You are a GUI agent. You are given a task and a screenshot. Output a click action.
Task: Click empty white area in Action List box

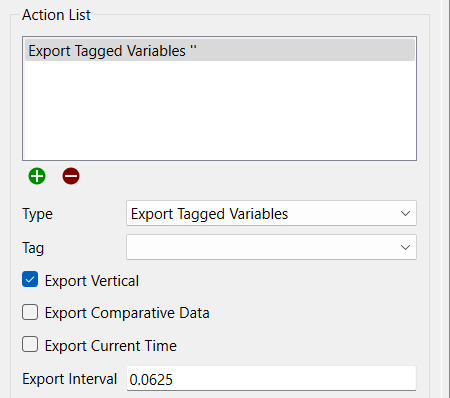click(x=219, y=110)
